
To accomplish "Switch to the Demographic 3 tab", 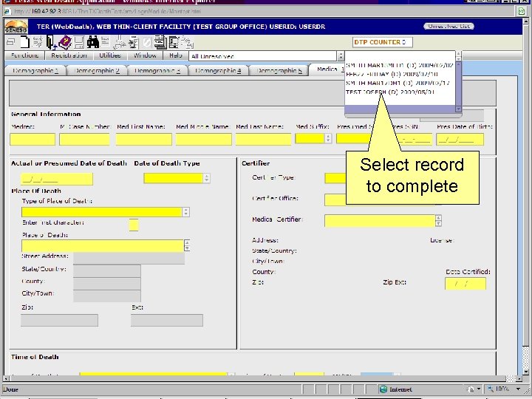I will tap(157, 71).
